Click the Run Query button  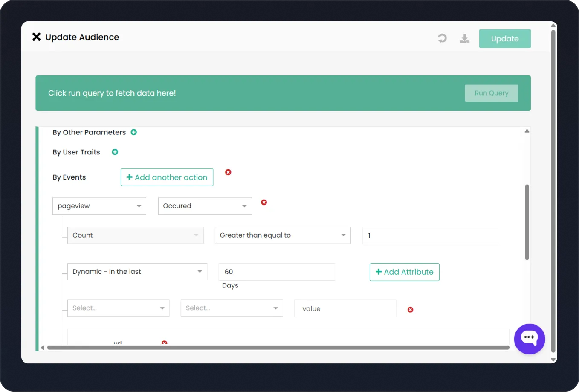491,93
